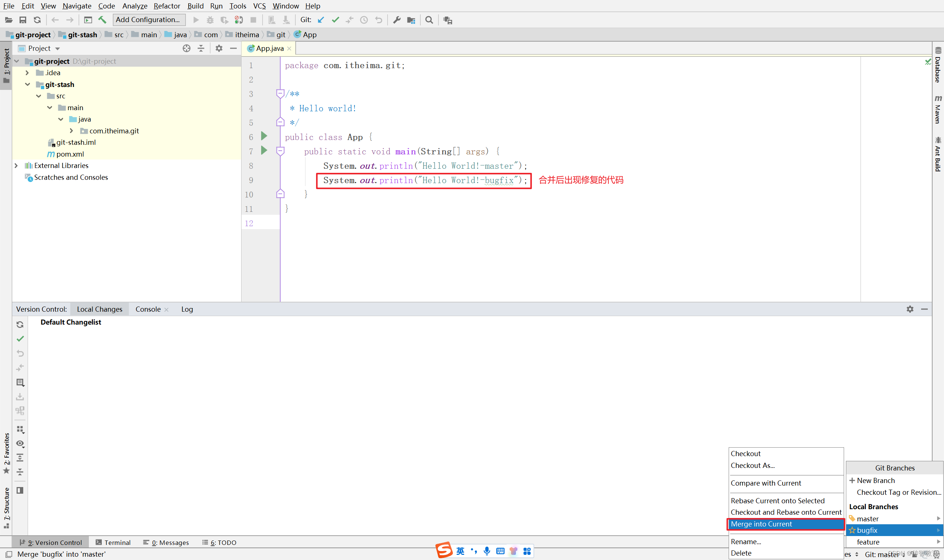Click the Search Everywhere magnifier icon
The image size is (944, 560).
click(429, 20)
